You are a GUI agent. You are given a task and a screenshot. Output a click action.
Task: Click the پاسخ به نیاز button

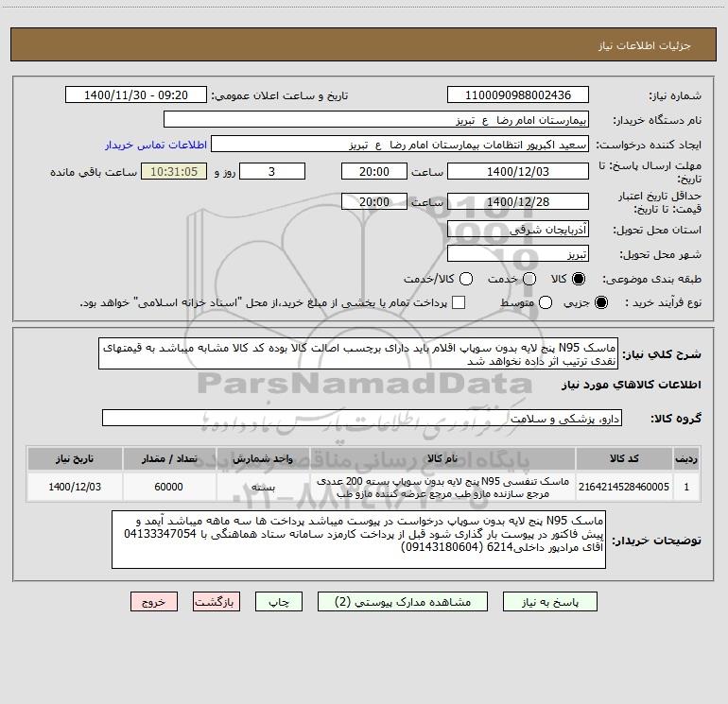pos(550,601)
